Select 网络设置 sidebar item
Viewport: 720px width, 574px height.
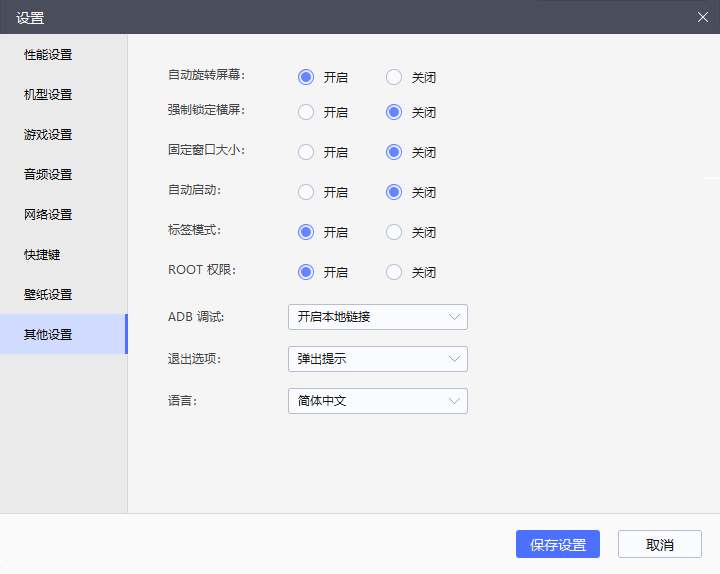49,215
